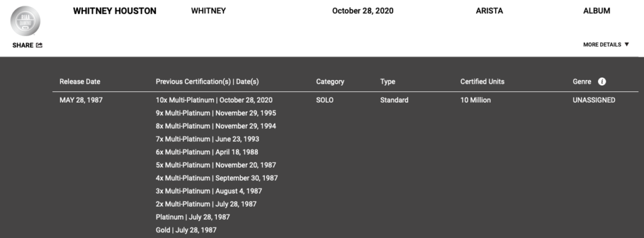Click the RIAA Diamond award badge icon

pyautogui.click(x=25, y=21)
